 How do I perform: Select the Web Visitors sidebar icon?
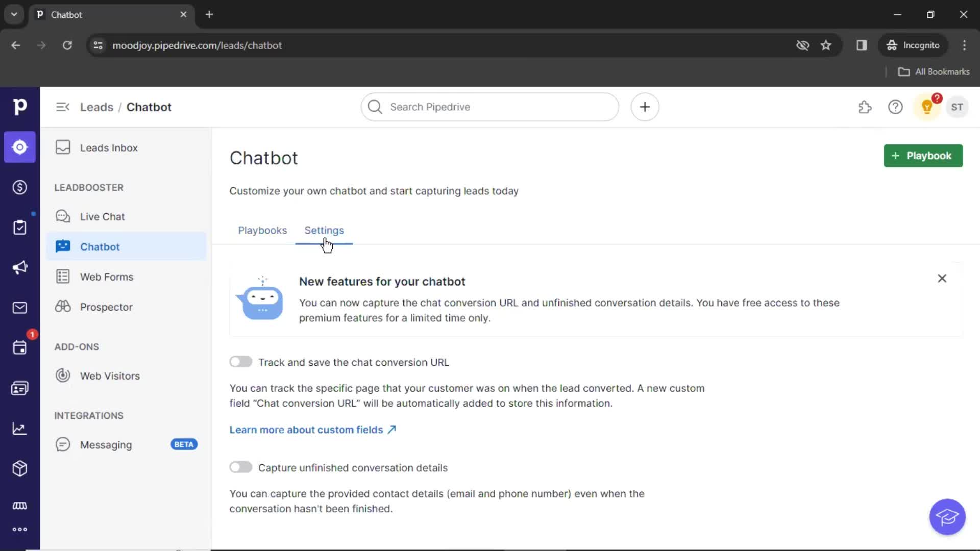click(x=63, y=375)
